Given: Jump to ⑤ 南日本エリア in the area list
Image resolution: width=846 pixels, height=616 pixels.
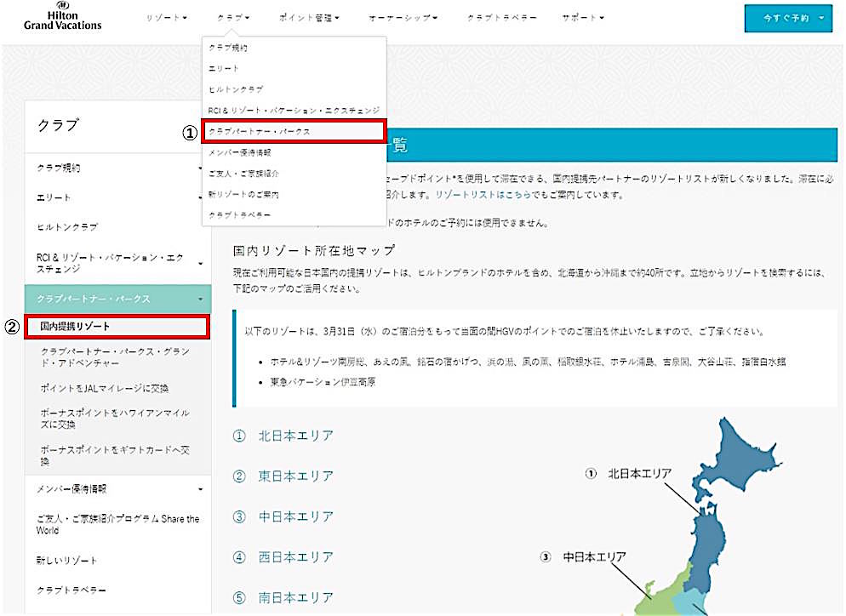Looking at the screenshot, I should [283, 597].
